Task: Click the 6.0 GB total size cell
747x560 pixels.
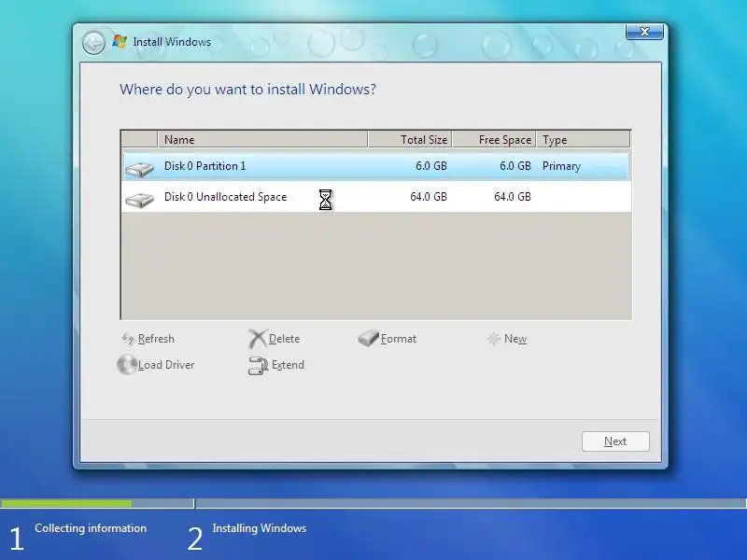Action: [x=431, y=166]
